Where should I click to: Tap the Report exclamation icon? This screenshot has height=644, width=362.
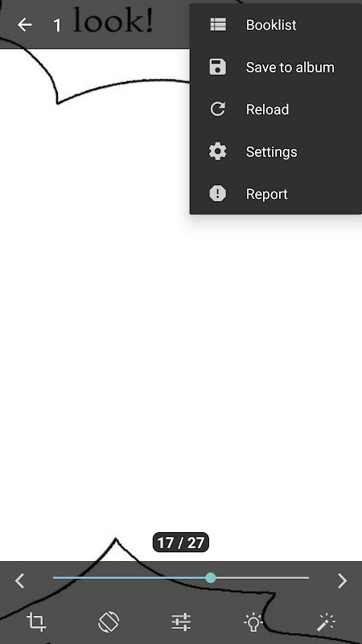[217, 193]
